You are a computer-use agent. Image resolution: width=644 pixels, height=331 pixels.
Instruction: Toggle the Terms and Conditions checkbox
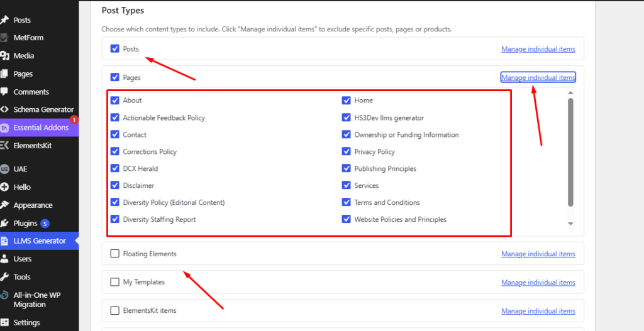tap(347, 202)
